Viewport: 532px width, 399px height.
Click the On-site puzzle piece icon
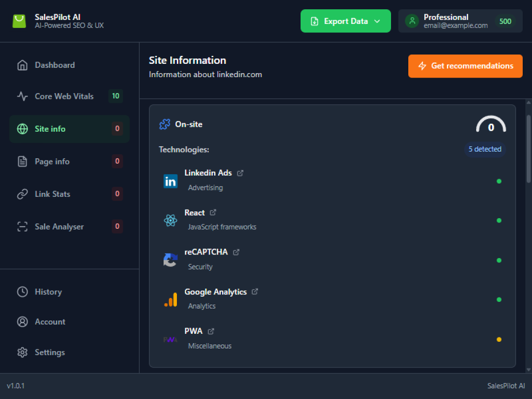click(x=164, y=125)
